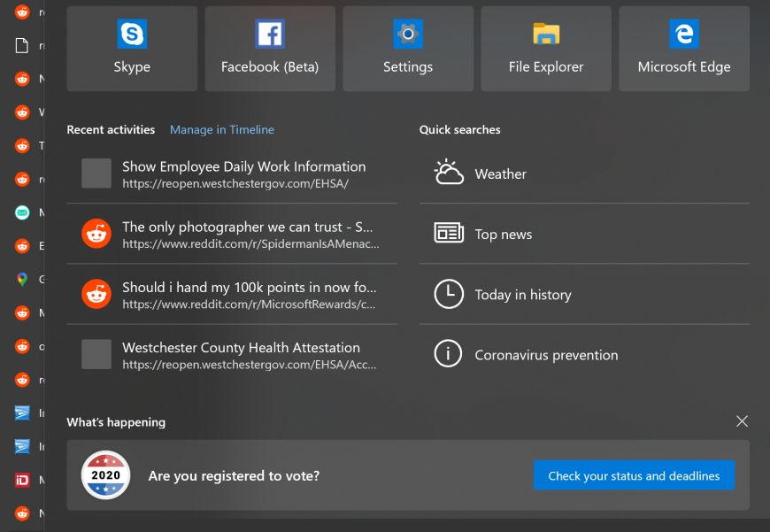770x532 pixels.
Task: Dismiss the What's happening section with X
Action: point(742,421)
